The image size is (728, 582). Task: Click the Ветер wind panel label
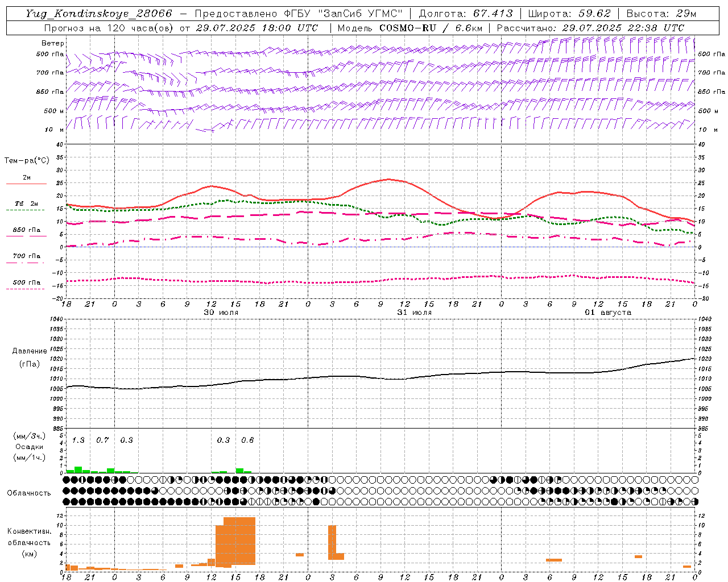53,43
